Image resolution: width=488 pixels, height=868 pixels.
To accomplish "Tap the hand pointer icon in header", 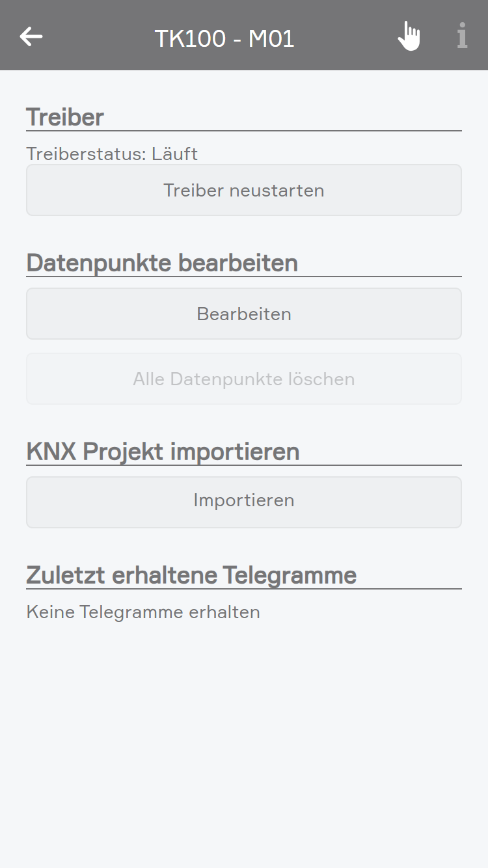I will pyautogui.click(x=409, y=36).
